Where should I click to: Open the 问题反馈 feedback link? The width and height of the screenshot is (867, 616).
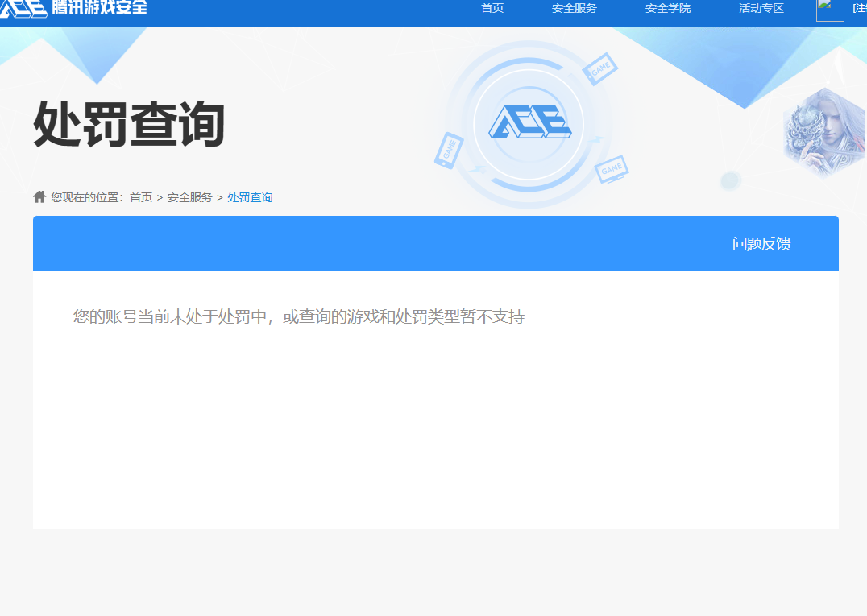point(761,243)
